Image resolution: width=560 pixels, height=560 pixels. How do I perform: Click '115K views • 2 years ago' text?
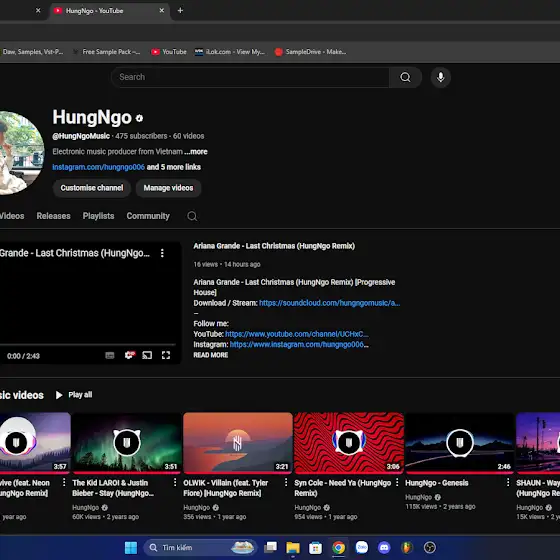440,506
